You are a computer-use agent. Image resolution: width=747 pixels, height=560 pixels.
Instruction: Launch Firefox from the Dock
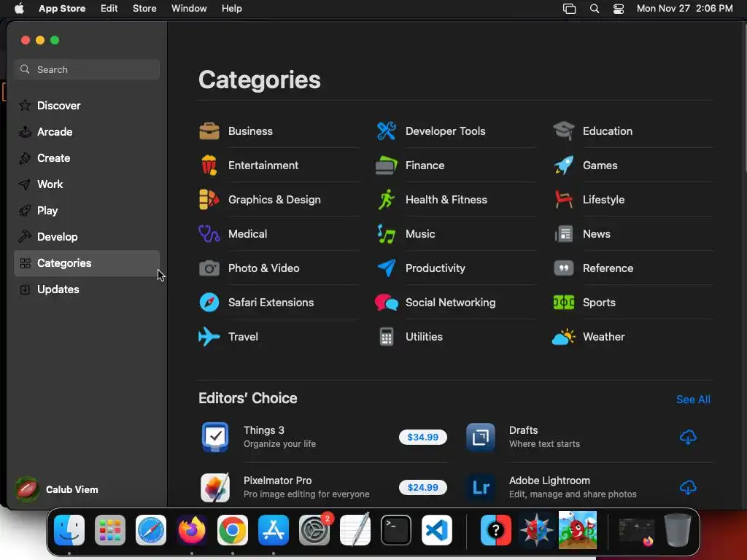point(192,529)
